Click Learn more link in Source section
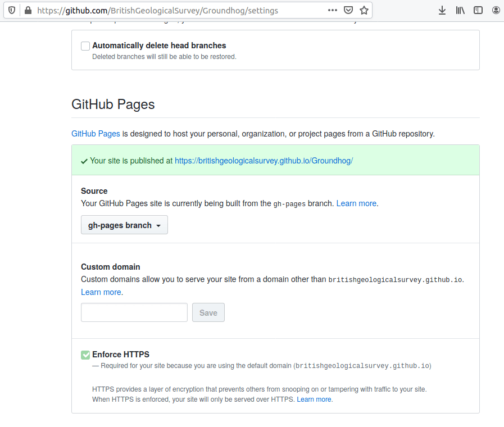Viewport: 504px width, 427px height. tap(356, 203)
